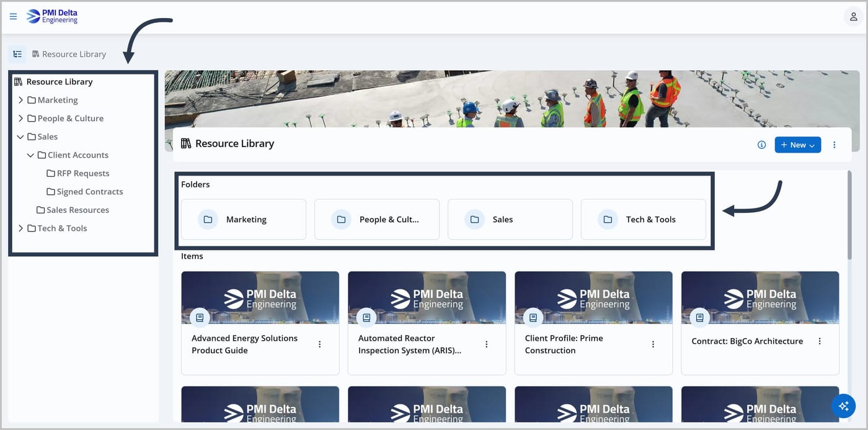Click Advanced Energy Solutions Product Guide title

pos(244,344)
